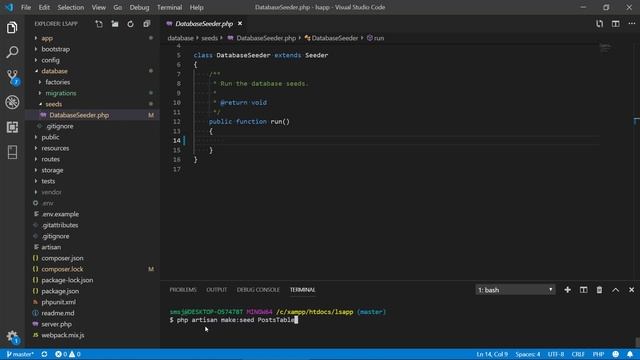
Task: Open DatabaseSeeder.php in the file tree
Action: tap(93, 115)
